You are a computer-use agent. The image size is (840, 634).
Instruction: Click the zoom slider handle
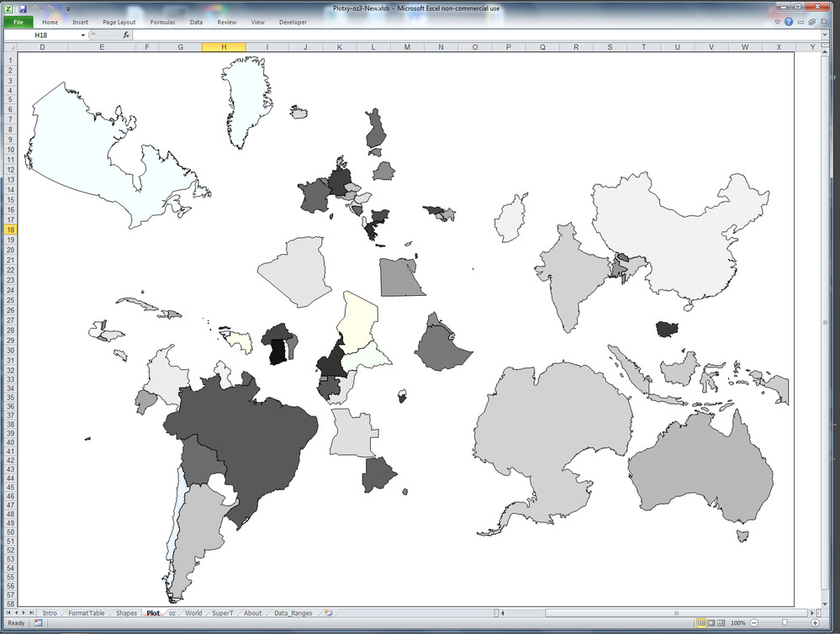[785, 623]
